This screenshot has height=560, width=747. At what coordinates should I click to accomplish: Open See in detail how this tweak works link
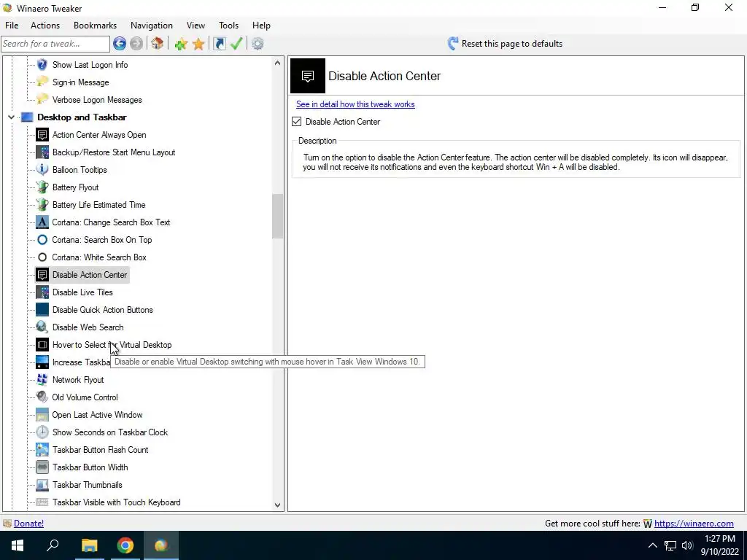click(355, 104)
